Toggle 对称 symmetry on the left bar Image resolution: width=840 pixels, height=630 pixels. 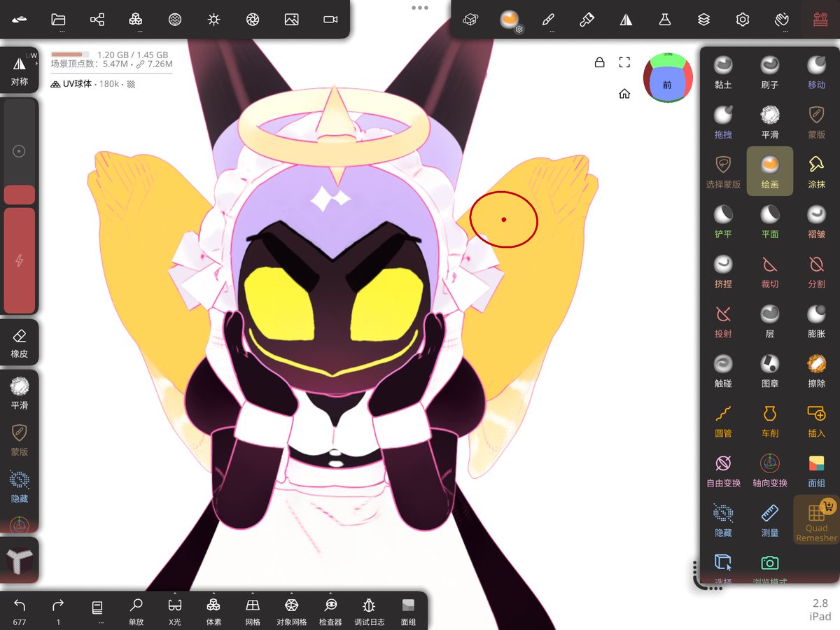click(x=20, y=70)
